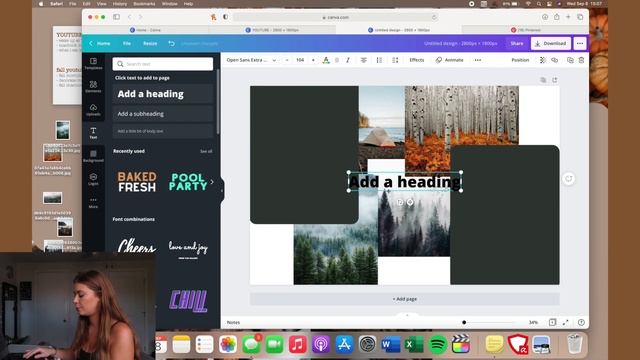The image size is (640, 360).
Task: Open Microsoft Word from the Dock
Action: (391, 344)
